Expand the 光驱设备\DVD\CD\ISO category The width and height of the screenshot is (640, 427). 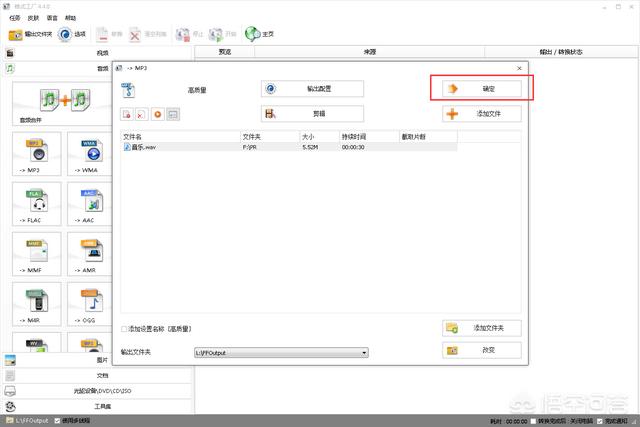[97, 391]
